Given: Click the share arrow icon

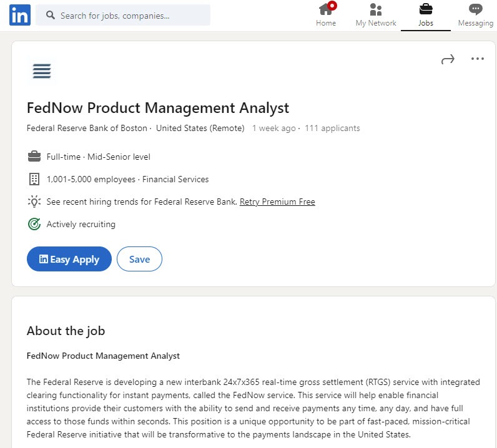Looking at the screenshot, I should tap(448, 59).
